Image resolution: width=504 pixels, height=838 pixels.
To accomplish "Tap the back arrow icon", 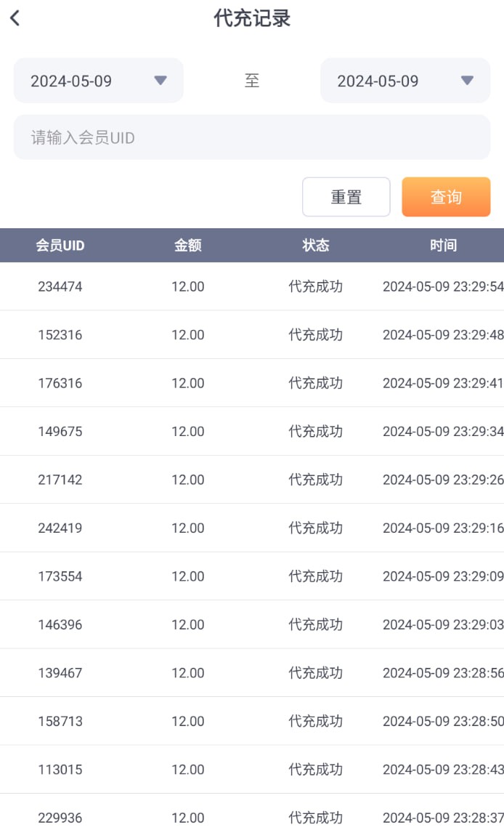I will (x=15, y=19).
